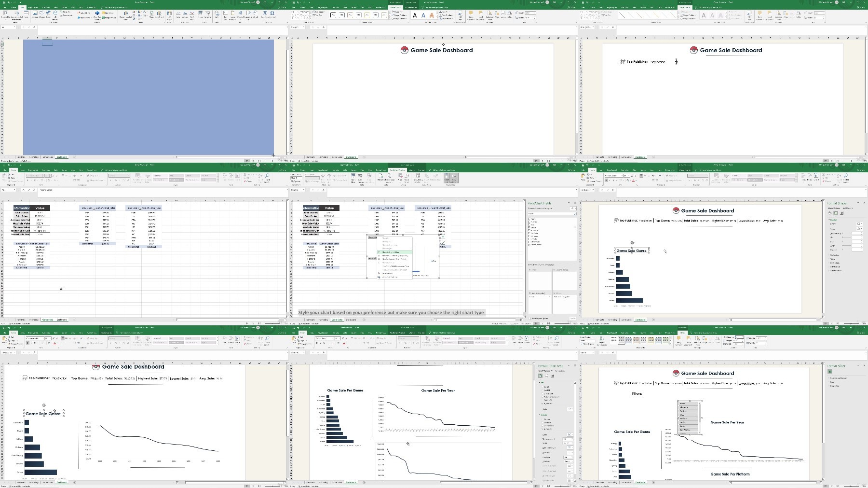Click the chart elements plus button beside pivot chart
Screen dimensions: 868x488
(442, 237)
